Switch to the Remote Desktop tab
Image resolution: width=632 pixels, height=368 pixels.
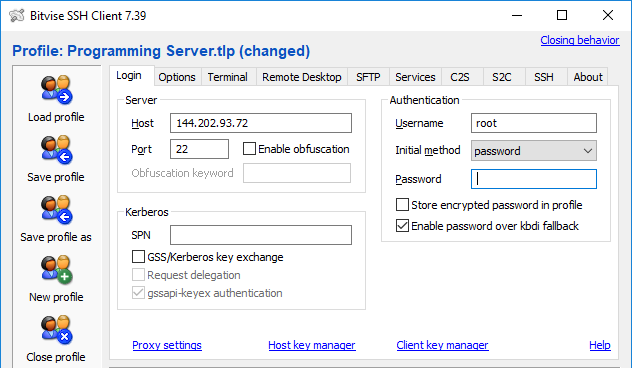[301, 77]
